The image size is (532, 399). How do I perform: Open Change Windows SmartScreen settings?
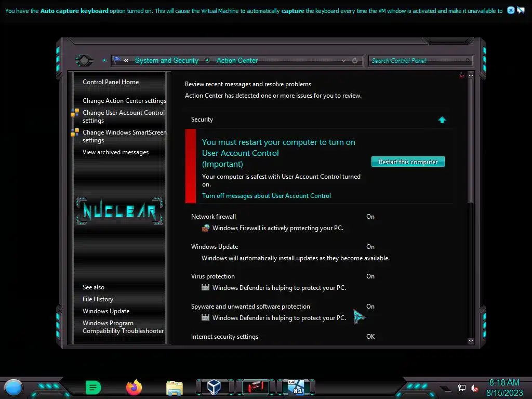point(125,136)
